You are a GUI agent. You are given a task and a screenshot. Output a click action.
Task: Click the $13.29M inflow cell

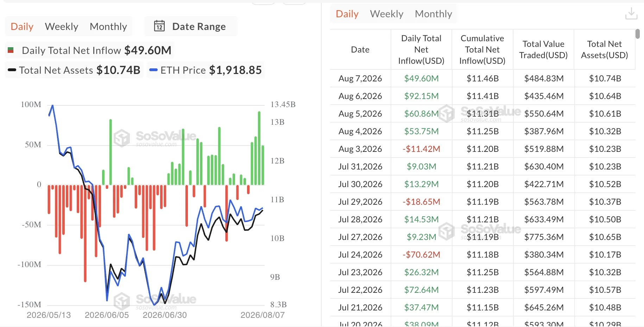421,184
